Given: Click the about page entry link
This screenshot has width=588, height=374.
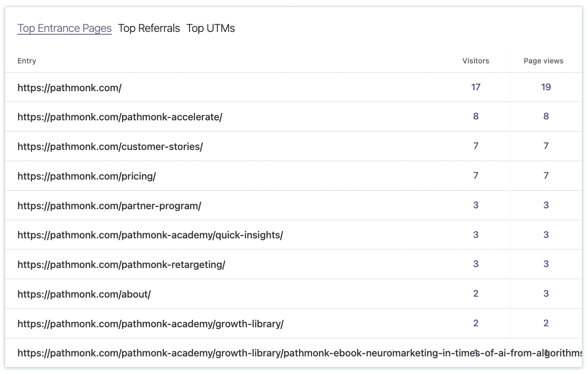Looking at the screenshot, I should [x=83, y=294].
